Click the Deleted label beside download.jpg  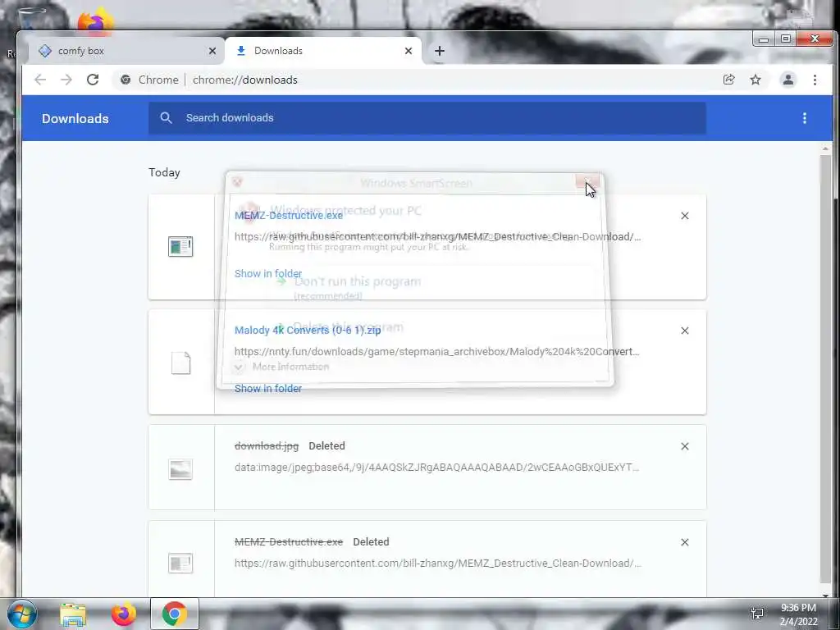point(326,445)
